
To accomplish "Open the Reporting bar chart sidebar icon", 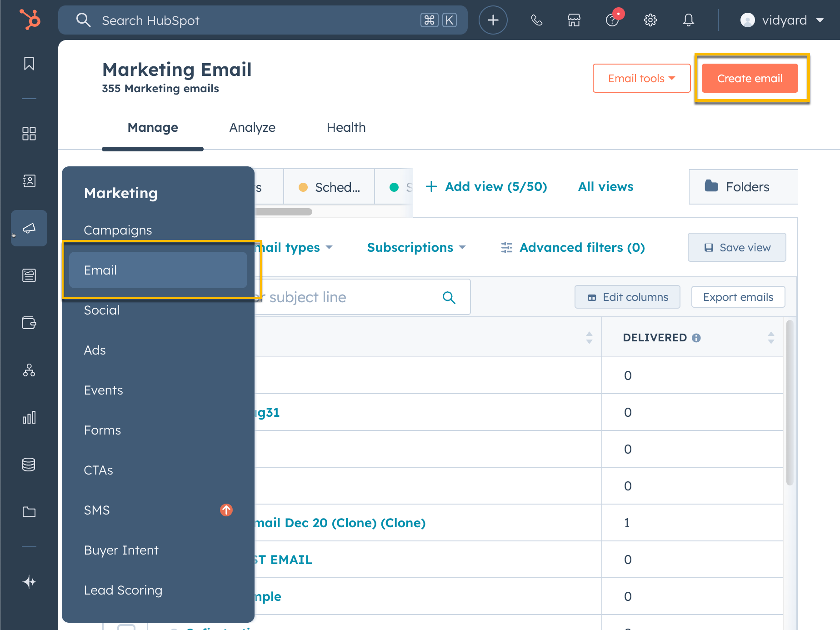I will click(29, 417).
